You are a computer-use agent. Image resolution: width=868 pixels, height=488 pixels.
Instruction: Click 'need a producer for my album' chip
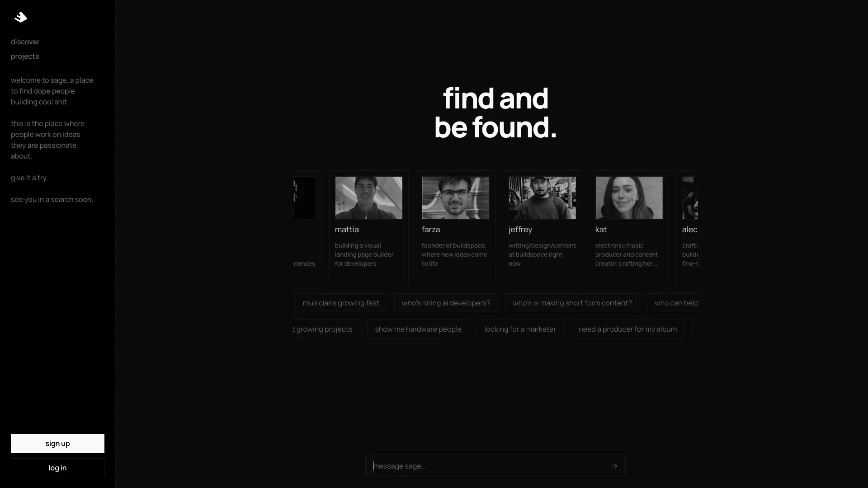tap(628, 329)
